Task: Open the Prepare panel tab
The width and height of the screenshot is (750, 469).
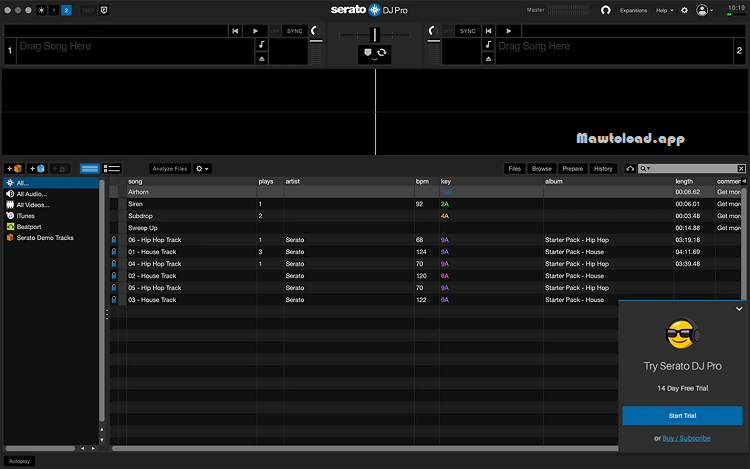Action: point(573,168)
